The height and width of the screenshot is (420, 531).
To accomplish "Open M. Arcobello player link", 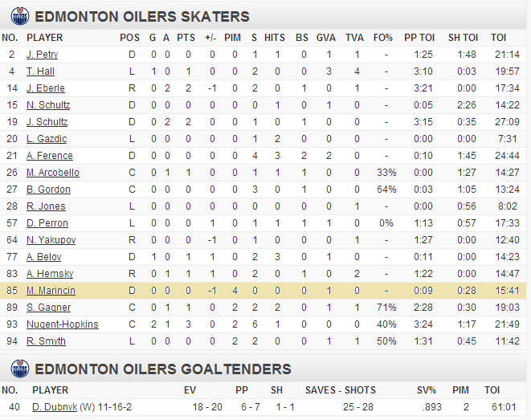I will (53, 173).
